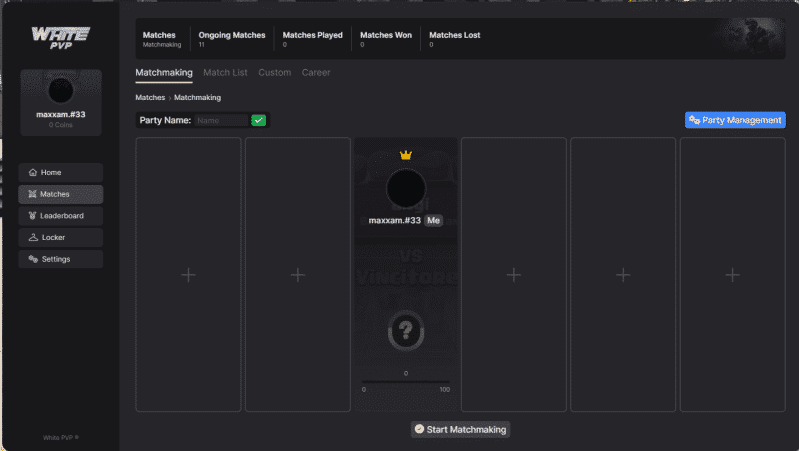Viewport: 799px width, 451px height.
Task: Click the Start Matchmaking button
Action: click(460, 429)
